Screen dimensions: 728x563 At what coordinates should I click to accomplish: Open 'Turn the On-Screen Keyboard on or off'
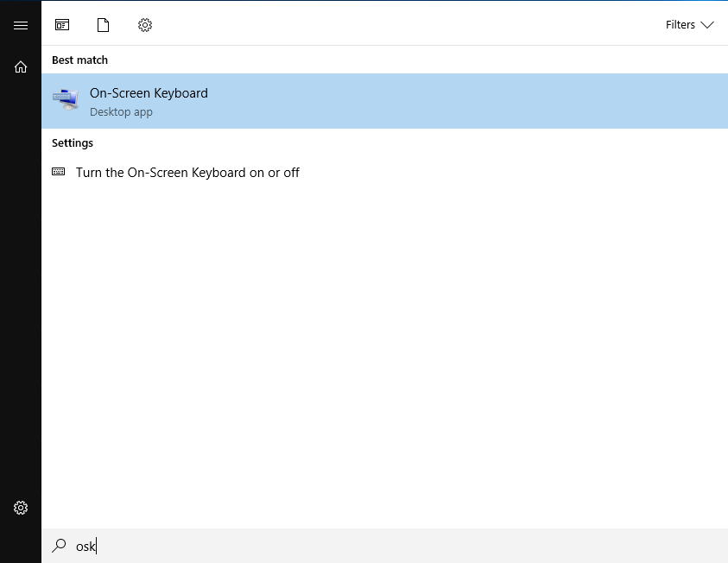tap(187, 173)
